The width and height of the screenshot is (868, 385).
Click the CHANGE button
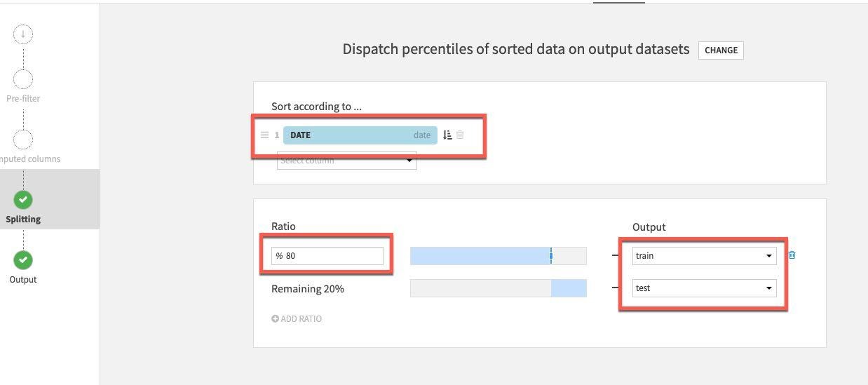click(721, 50)
